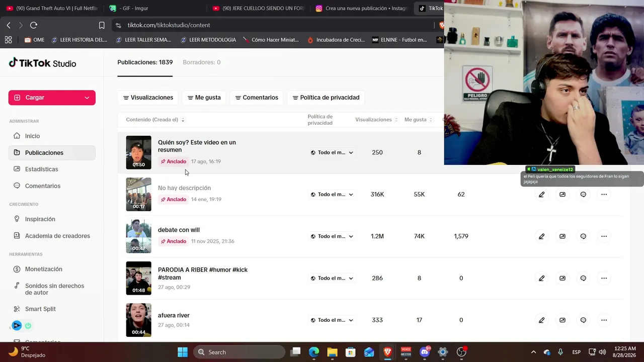Click the browser address bar URL
The image size is (644, 362).
[x=169, y=25]
